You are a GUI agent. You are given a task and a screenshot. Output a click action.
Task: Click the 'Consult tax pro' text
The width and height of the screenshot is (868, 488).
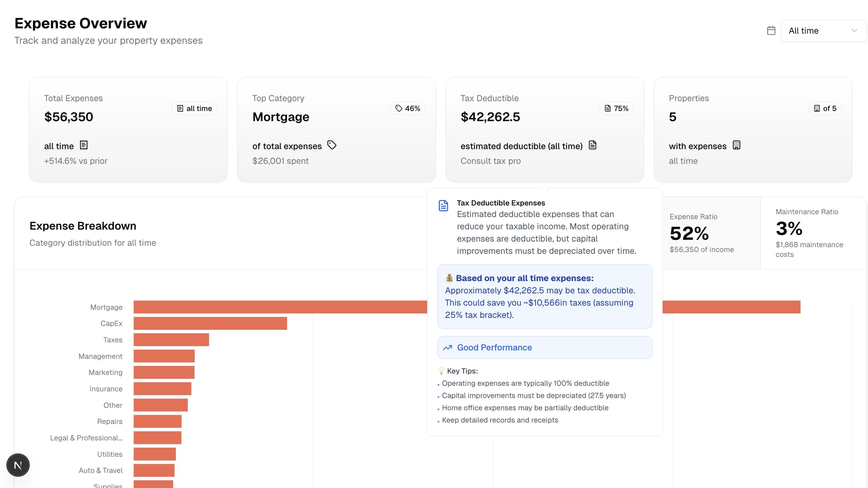[x=490, y=161]
